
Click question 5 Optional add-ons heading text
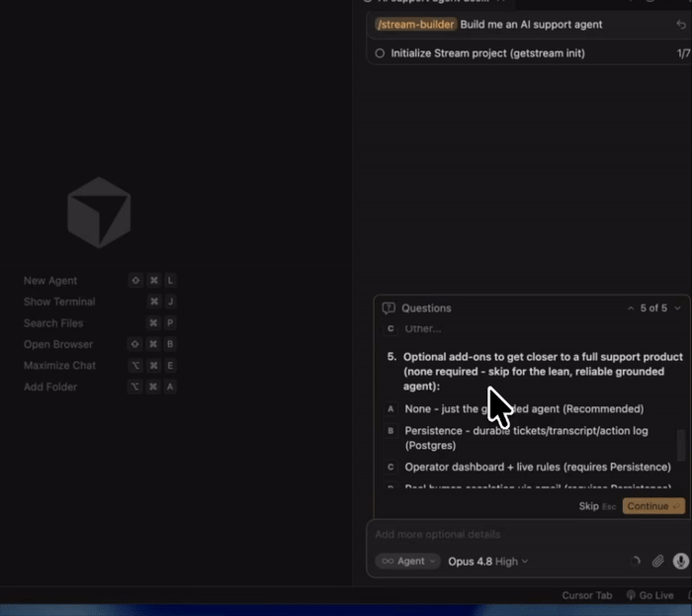[x=543, y=372]
